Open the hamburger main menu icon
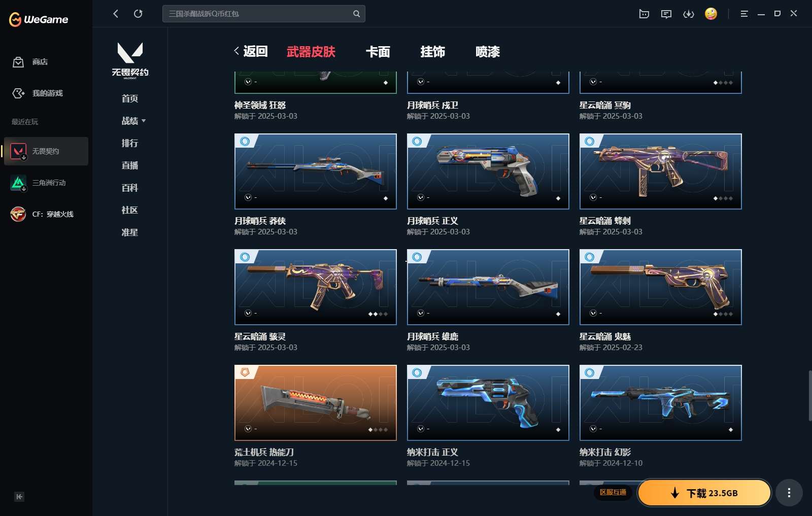 tap(745, 14)
